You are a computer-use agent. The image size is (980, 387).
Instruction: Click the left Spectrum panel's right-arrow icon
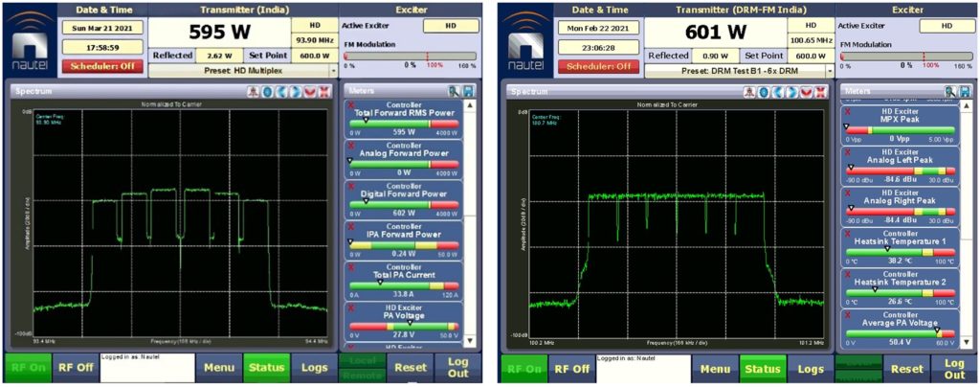click(x=297, y=91)
